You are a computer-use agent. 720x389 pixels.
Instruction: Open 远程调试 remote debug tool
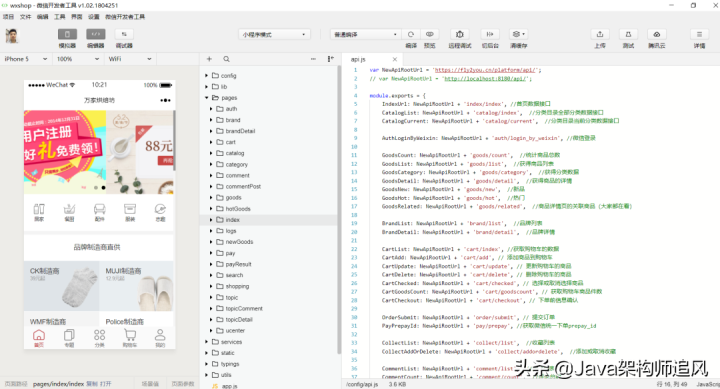tap(460, 34)
